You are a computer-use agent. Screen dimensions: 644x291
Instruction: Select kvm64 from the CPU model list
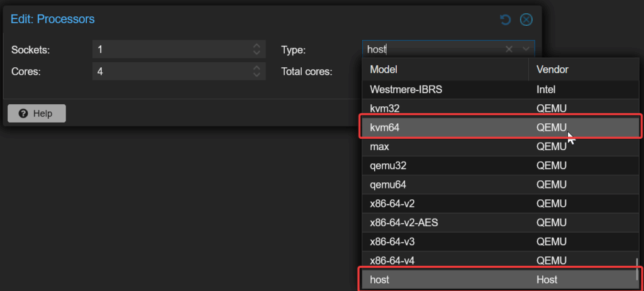click(500, 128)
